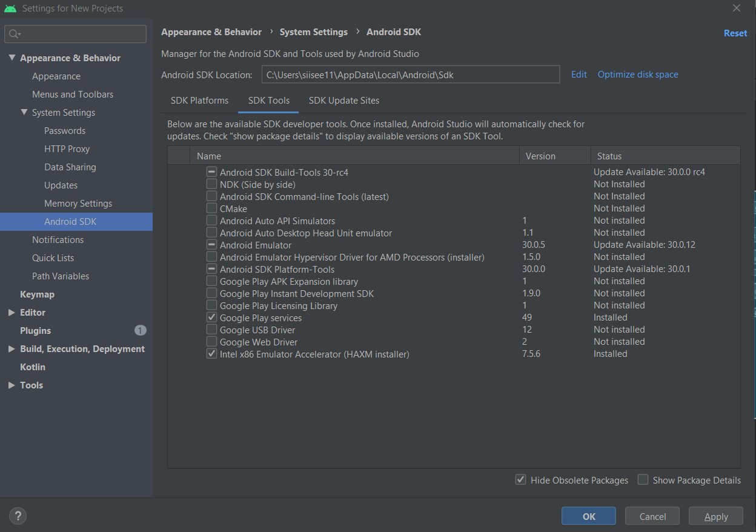Toggle Android SDK Build-Tools 30-rc4 checkbox
756x532 pixels.
211,172
